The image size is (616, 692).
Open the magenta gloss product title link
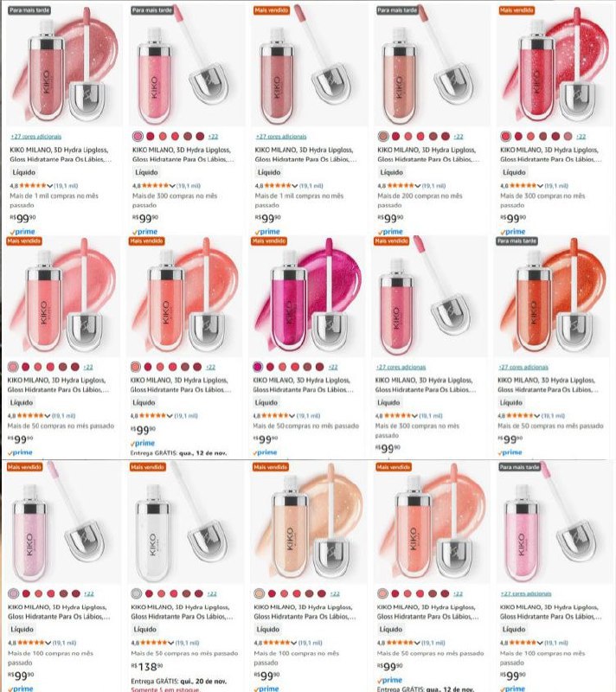coord(303,385)
